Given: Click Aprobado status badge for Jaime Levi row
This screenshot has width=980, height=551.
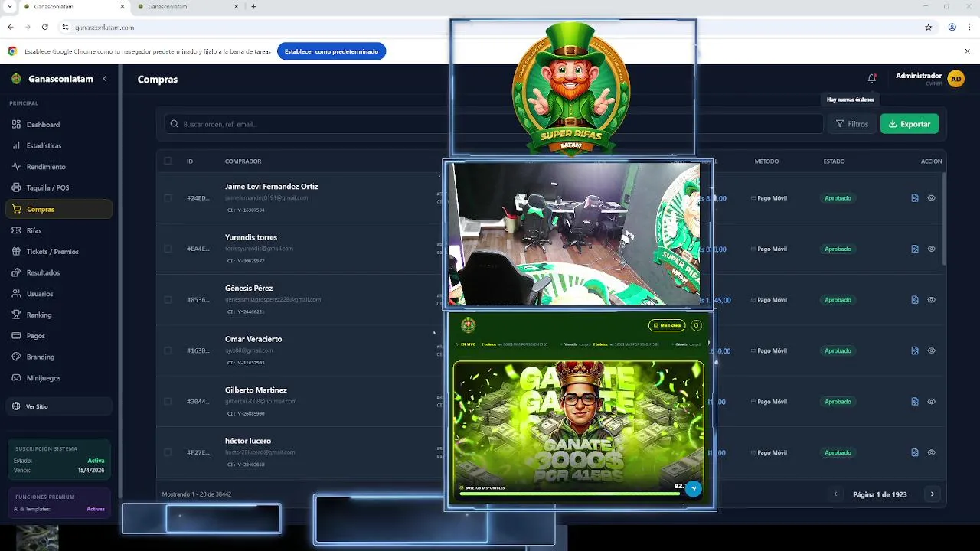Looking at the screenshot, I should (838, 198).
